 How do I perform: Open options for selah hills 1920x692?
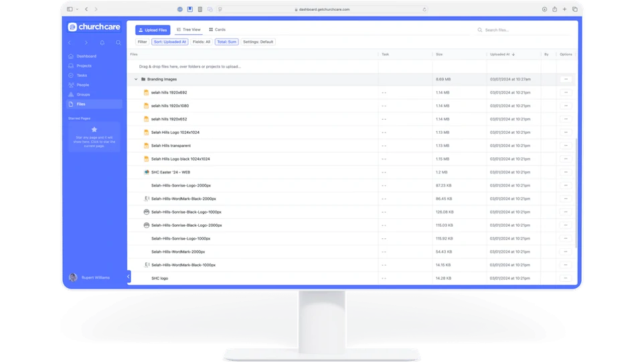566,93
